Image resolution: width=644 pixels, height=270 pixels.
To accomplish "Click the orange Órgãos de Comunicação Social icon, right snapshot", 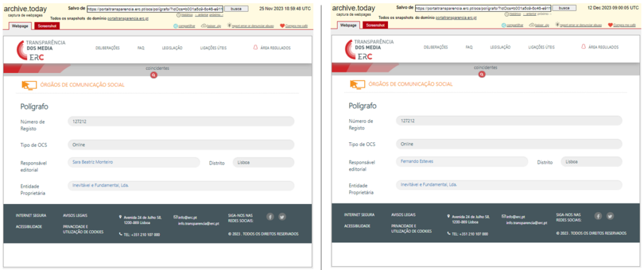I will (357, 84).
